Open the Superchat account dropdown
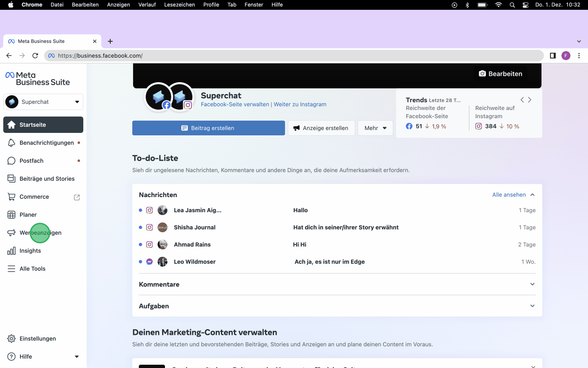The width and height of the screenshot is (588, 368). (x=43, y=102)
